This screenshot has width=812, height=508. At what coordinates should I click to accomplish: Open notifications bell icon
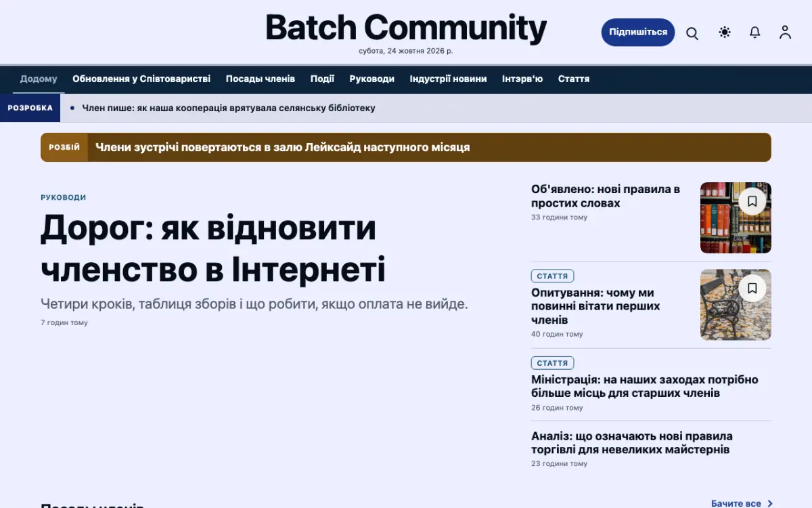(x=755, y=33)
